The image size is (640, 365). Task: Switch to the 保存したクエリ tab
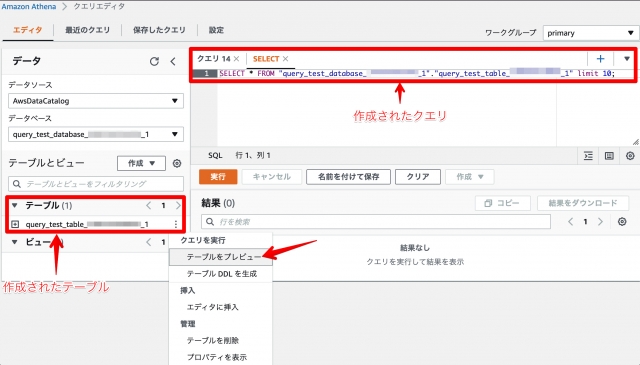159,30
